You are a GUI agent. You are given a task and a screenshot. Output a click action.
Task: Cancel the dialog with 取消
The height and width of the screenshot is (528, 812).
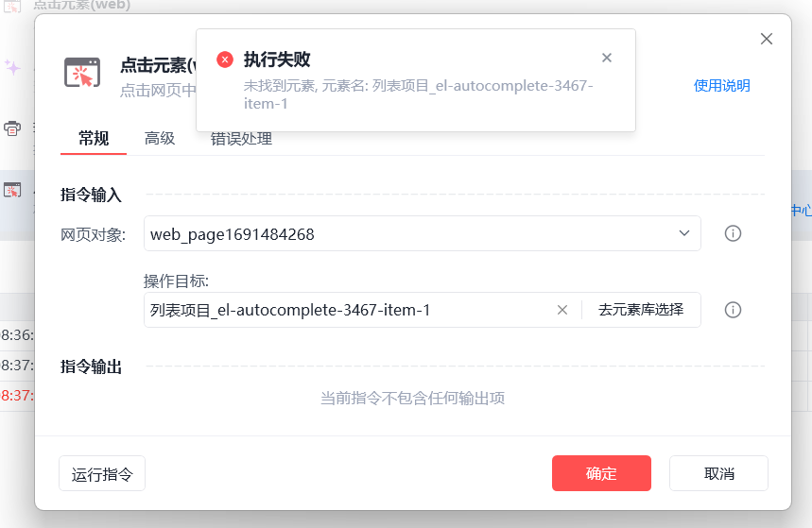point(718,473)
